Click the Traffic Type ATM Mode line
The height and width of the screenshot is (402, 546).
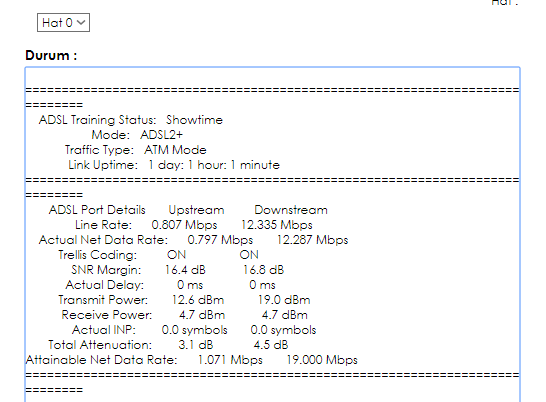tap(136, 150)
